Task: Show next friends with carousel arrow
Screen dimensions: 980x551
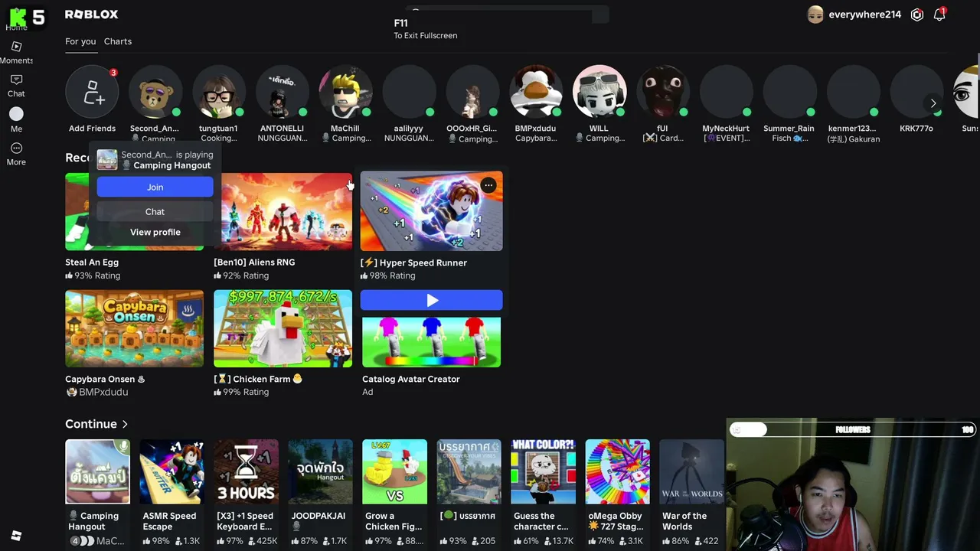Action: tap(933, 103)
